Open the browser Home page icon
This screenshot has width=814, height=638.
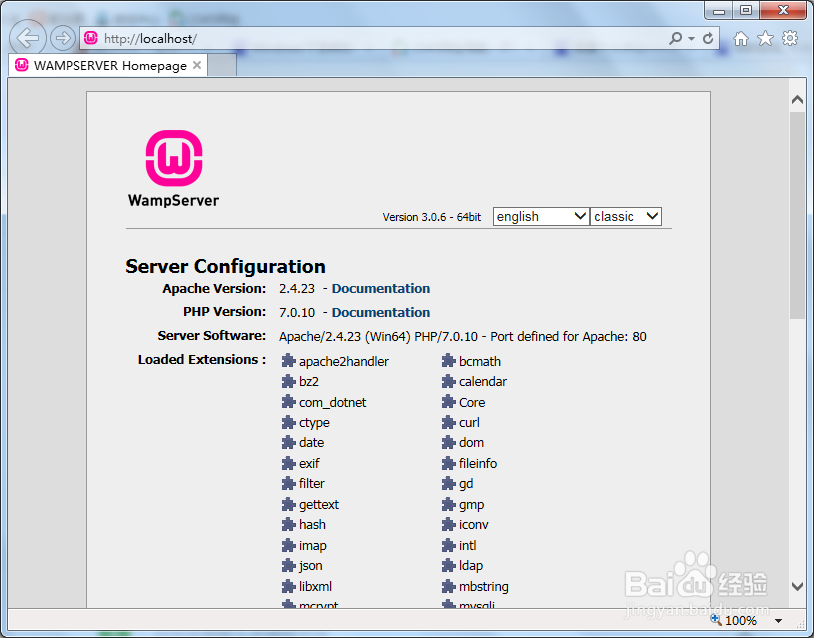point(741,38)
